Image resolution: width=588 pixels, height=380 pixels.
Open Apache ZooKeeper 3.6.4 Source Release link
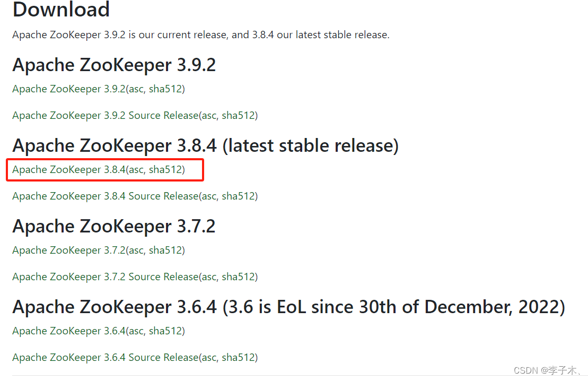pos(106,358)
